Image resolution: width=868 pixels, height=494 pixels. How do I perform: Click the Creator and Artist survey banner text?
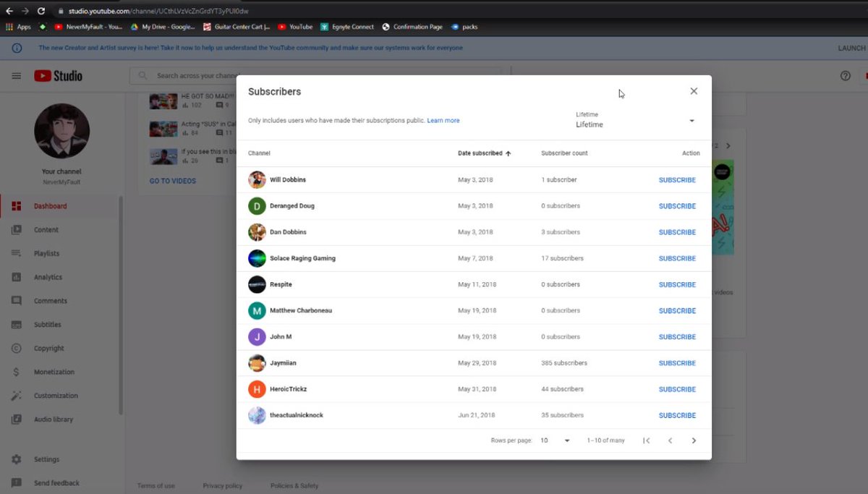pos(250,48)
